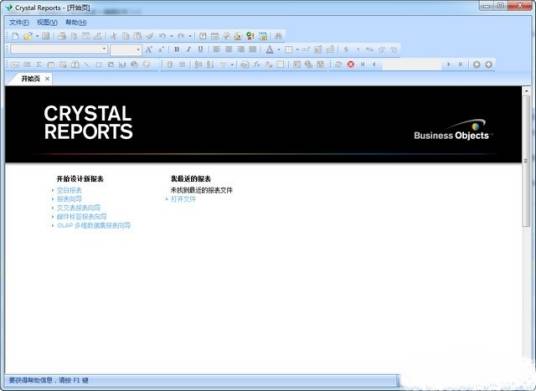
Task: Click the New report icon
Action: (15, 36)
